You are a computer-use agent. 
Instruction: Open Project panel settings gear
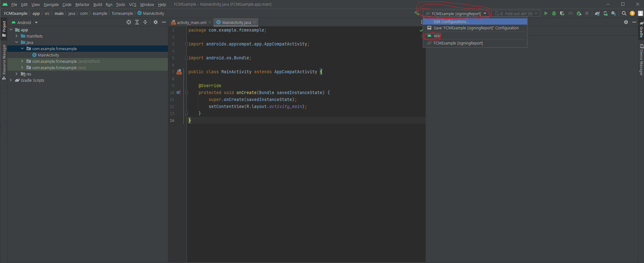coord(156,22)
